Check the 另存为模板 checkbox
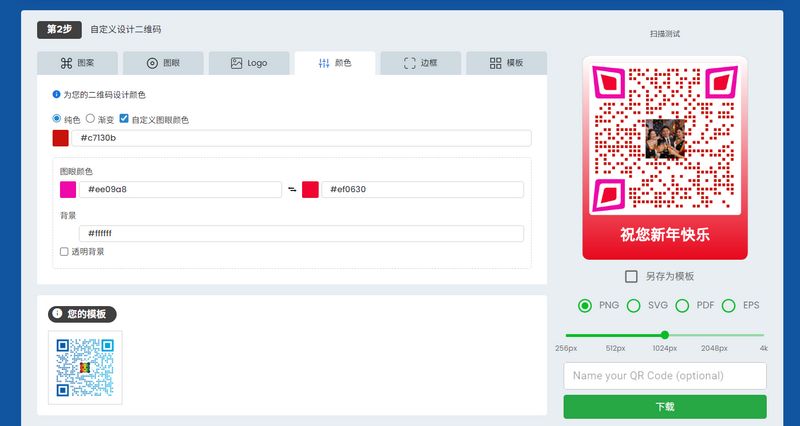 pos(631,277)
